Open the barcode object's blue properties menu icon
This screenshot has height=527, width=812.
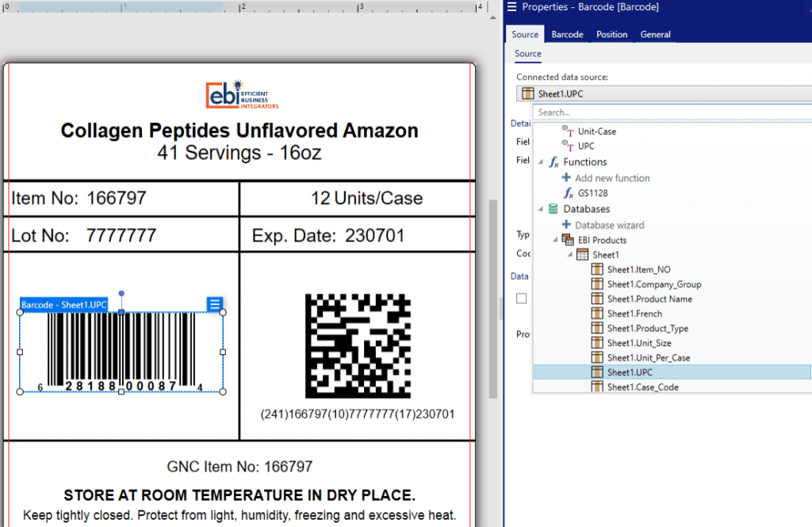(214, 304)
